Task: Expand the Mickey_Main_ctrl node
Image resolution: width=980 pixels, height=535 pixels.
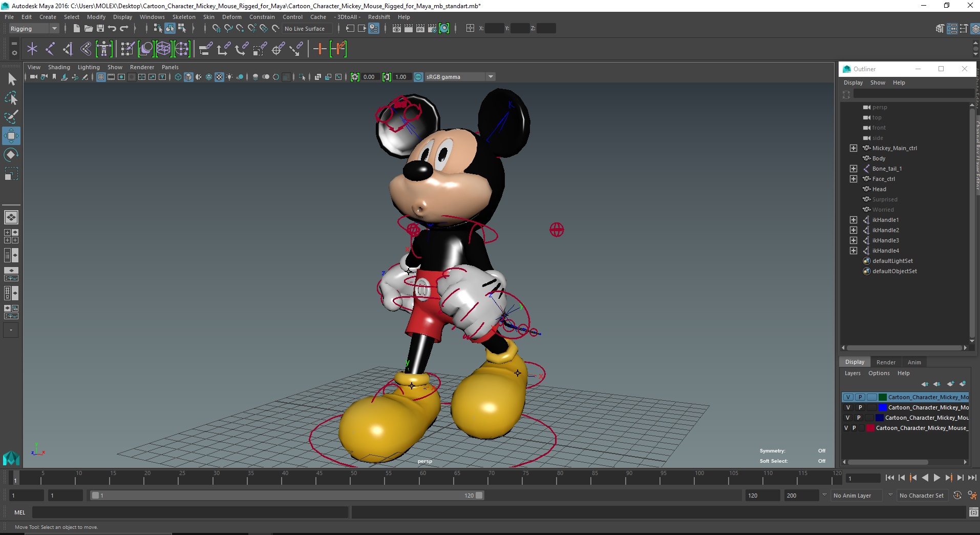Action: pyautogui.click(x=854, y=148)
